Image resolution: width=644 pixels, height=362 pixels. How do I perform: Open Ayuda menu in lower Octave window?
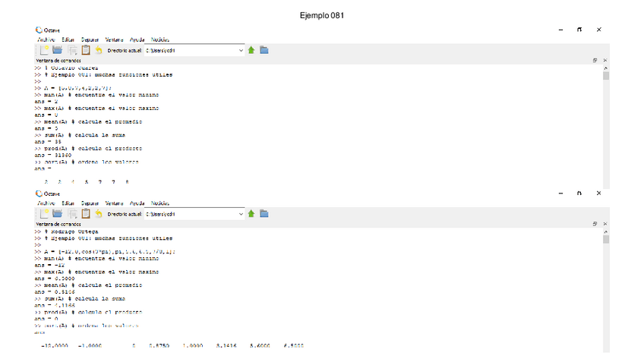tap(137, 203)
